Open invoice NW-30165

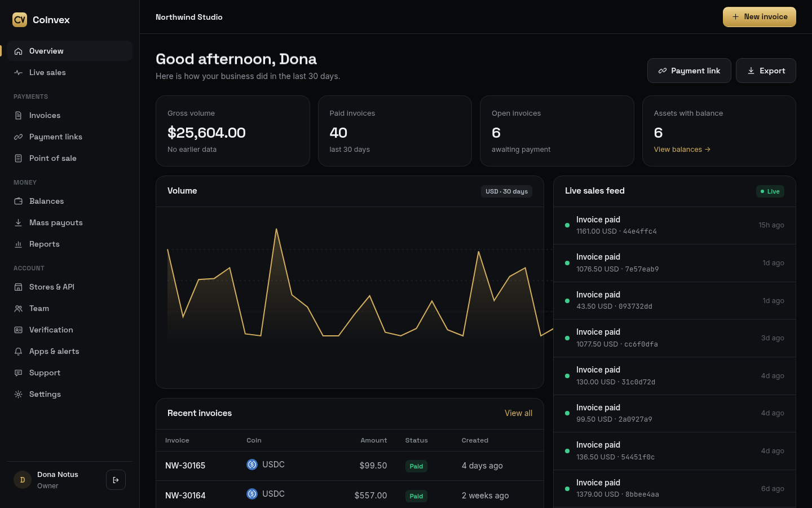click(185, 466)
